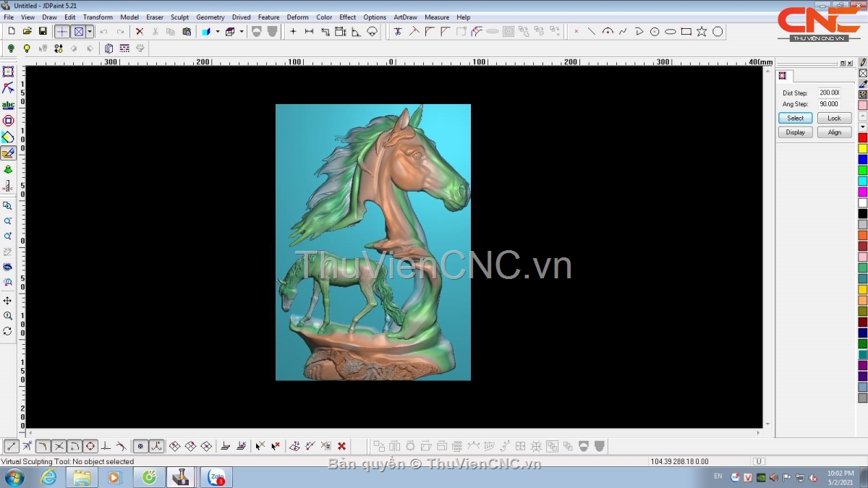Toggle the pressed grid-point snap button

[141, 447]
